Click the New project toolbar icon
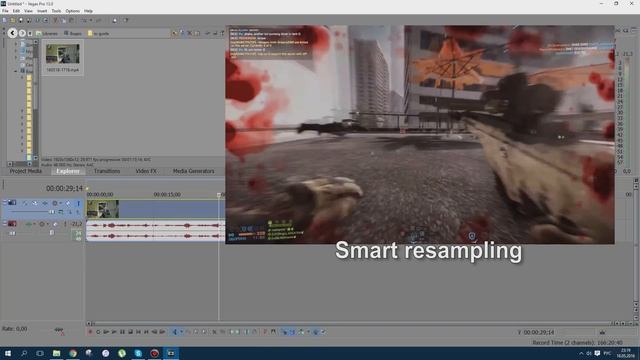Viewport: 640px width, 360px height. point(4,20)
